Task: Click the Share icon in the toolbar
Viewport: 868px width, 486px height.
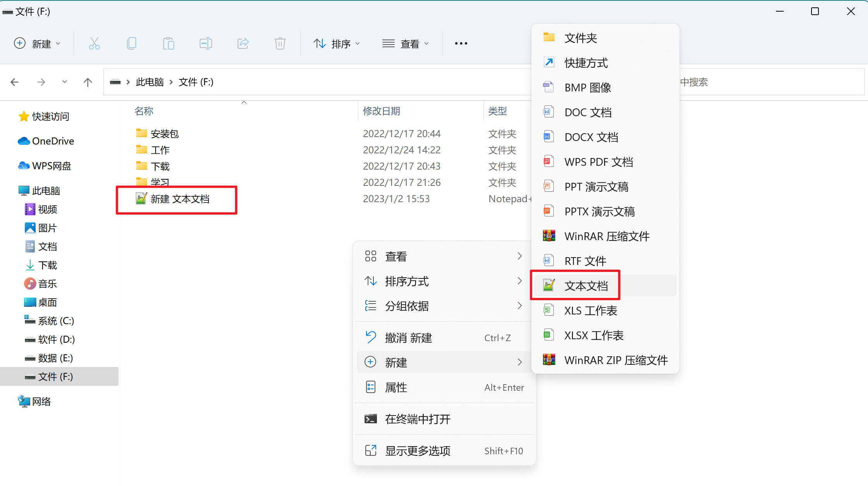Action: point(243,43)
